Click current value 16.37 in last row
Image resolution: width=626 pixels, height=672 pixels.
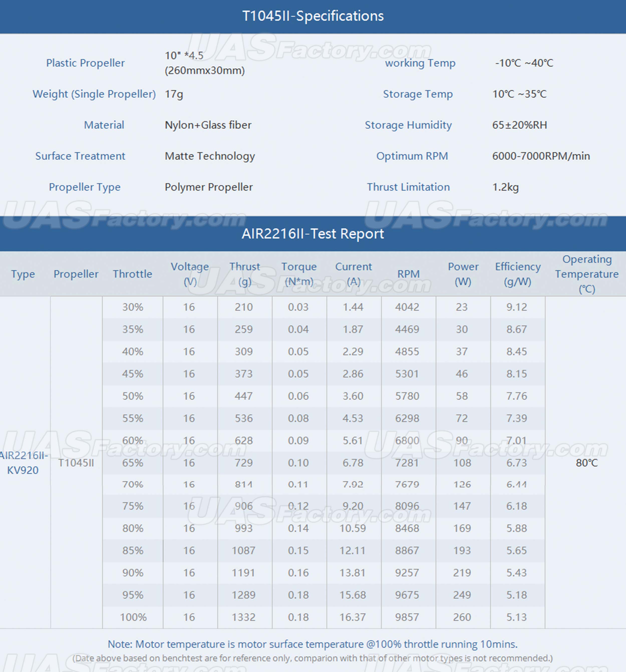[x=353, y=617]
